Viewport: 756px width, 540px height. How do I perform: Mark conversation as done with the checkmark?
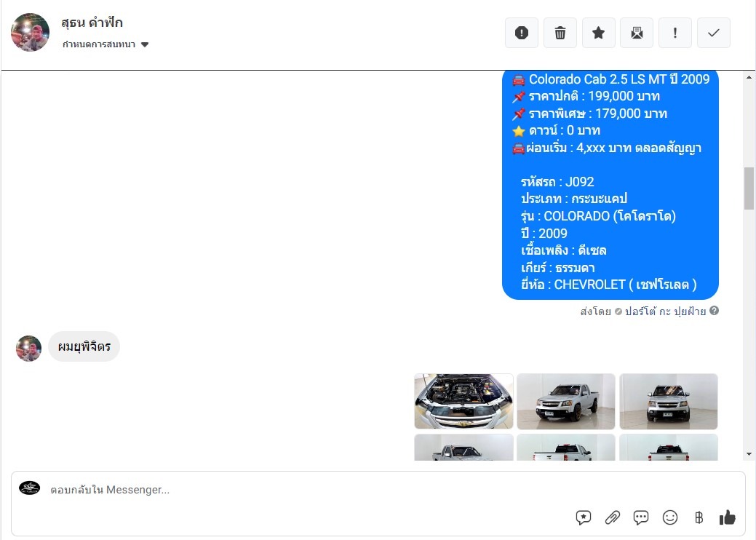point(714,33)
